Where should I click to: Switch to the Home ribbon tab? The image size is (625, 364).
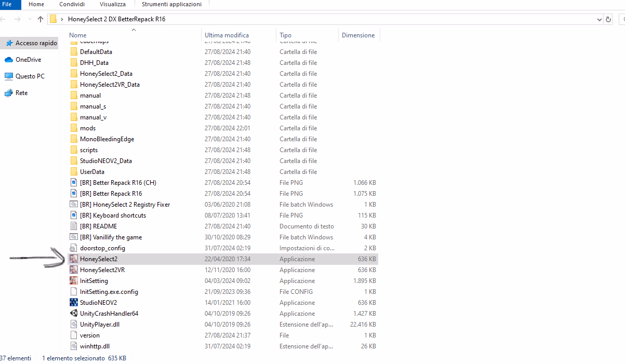[x=36, y=4]
